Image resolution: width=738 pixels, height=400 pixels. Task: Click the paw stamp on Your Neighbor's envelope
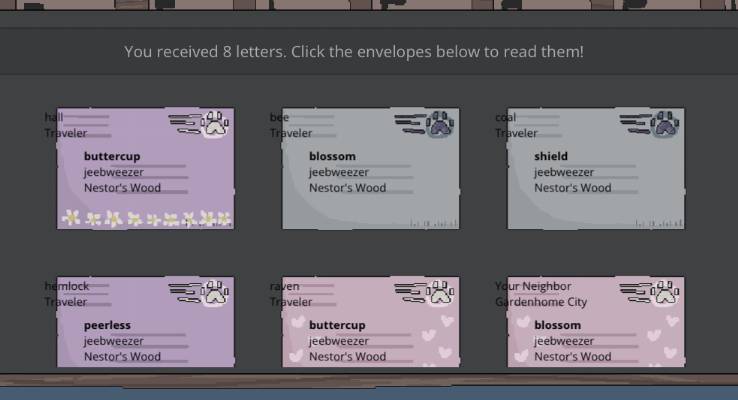pyautogui.click(x=665, y=294)
